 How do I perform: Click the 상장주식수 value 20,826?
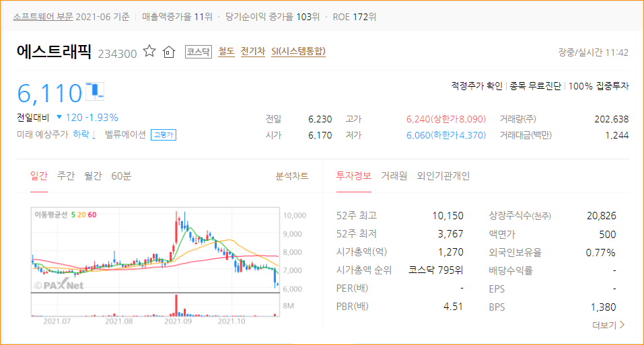602,216
